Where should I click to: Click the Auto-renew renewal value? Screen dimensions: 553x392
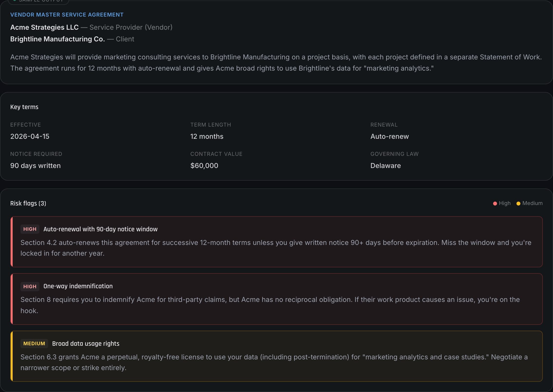coord(389,136)
